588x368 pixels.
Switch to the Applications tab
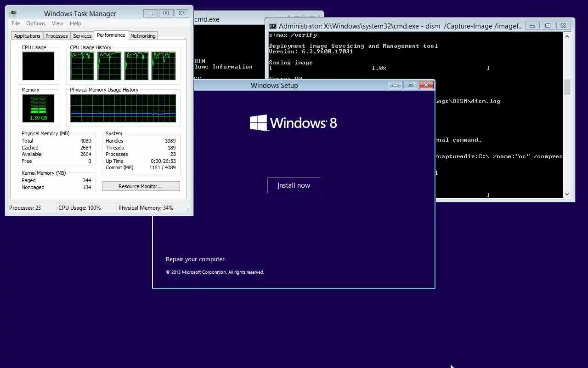[x=27, y=36]
